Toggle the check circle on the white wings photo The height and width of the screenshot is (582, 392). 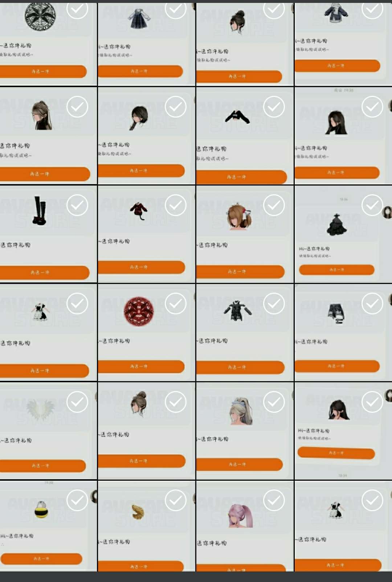coord(77,402)
